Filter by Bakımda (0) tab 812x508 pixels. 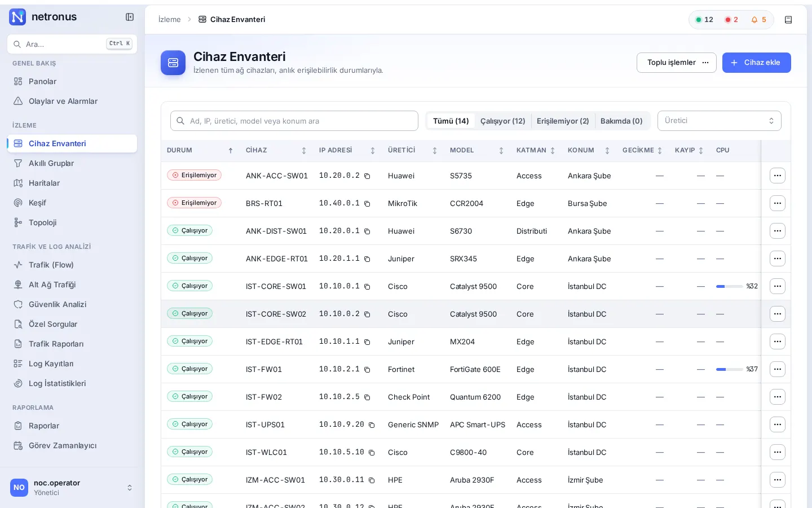point(621,121)
